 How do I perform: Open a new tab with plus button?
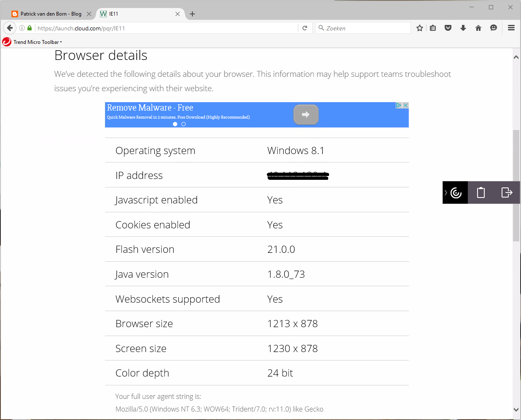pyautogui.click(x=192, y=14)
